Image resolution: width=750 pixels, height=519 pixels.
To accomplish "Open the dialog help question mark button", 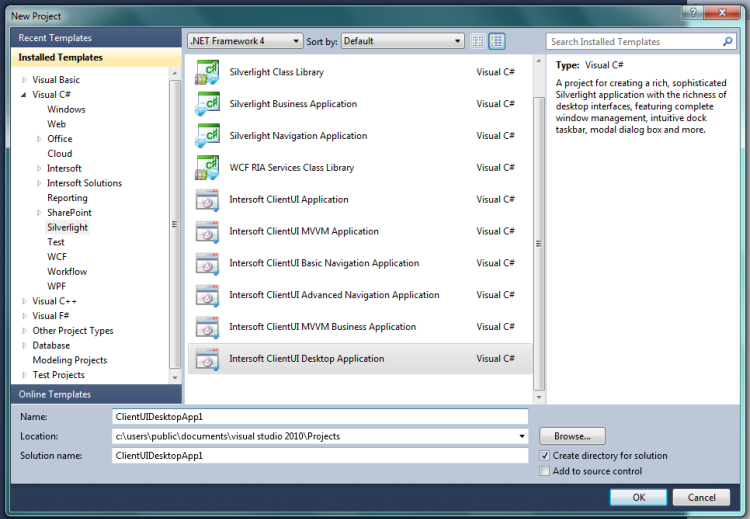I will pos(694,12).
